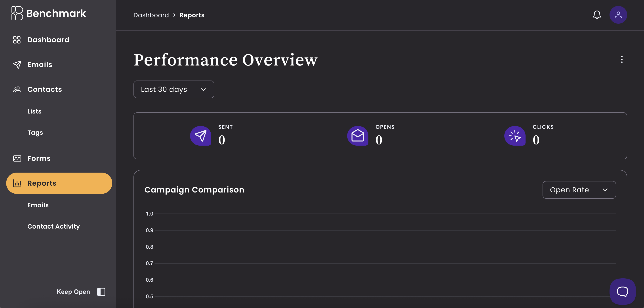
Task: Open the Last 30 days dropdown
Action: tap(173, 89)
